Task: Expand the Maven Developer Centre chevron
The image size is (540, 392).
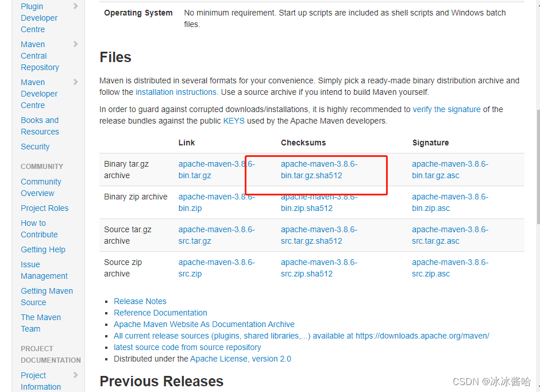Action: (x=76, y=82)
